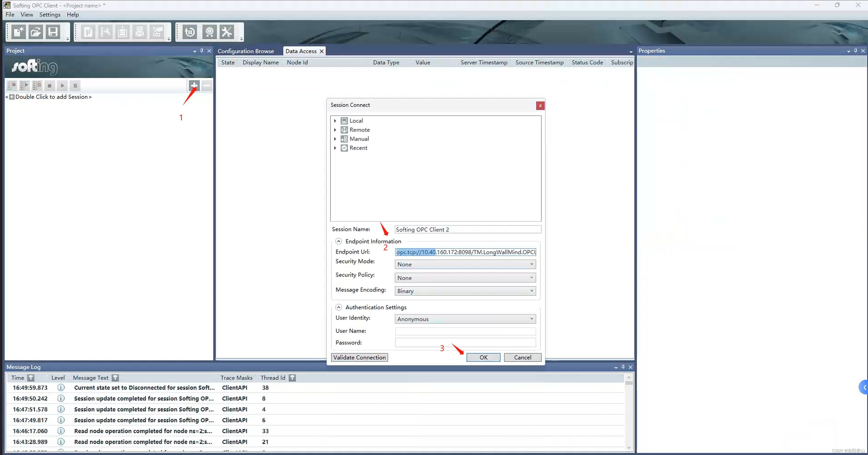
Task: Open the Help menu
Action: point(72,15)
